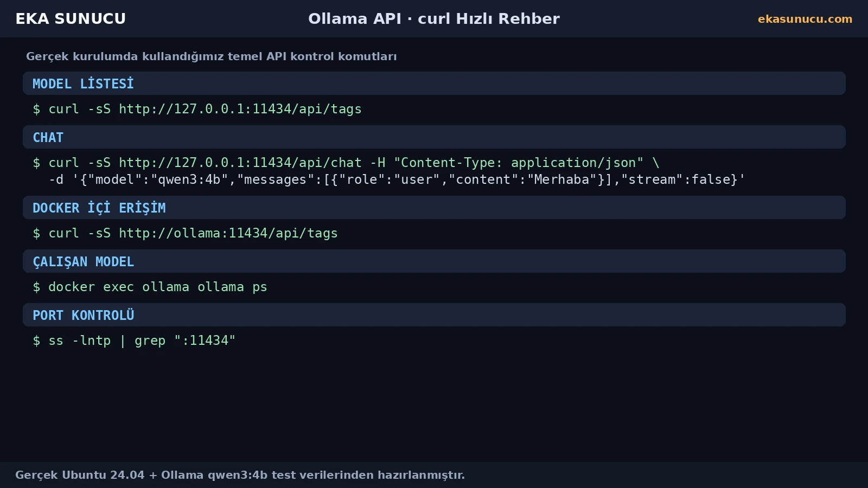
Task: Click the Content-Type application/json header text
Action: [519, 163]
